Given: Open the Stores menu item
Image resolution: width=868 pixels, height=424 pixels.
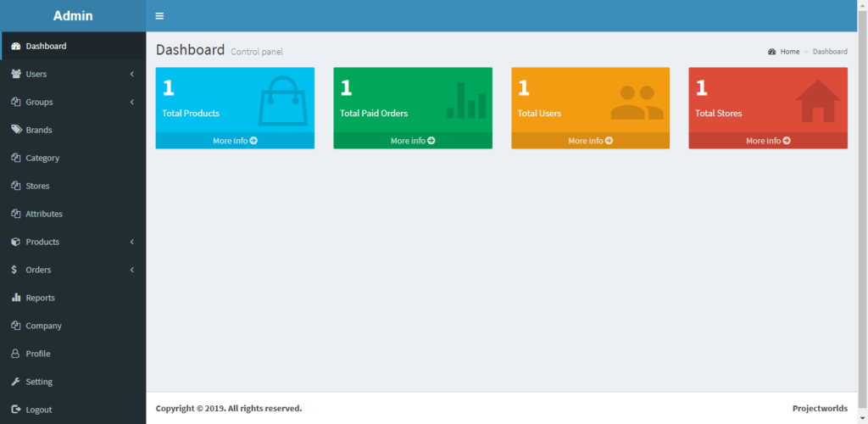Looking at the screenshot, I should point(37,186).
